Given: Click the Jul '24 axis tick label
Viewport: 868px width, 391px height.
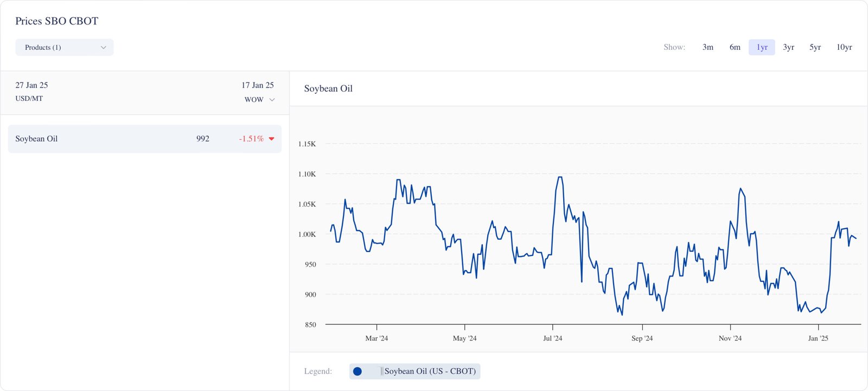Looking at the screenshot, I should [552, 338].
